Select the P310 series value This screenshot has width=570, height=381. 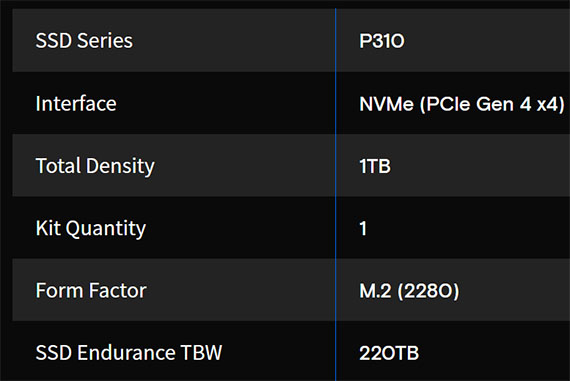382,41
